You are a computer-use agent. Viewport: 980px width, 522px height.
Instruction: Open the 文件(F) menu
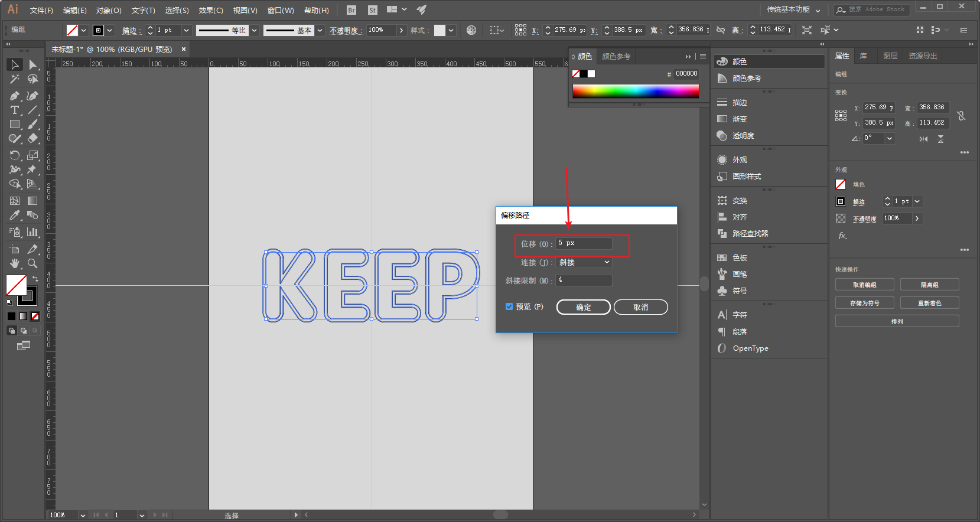41,10
